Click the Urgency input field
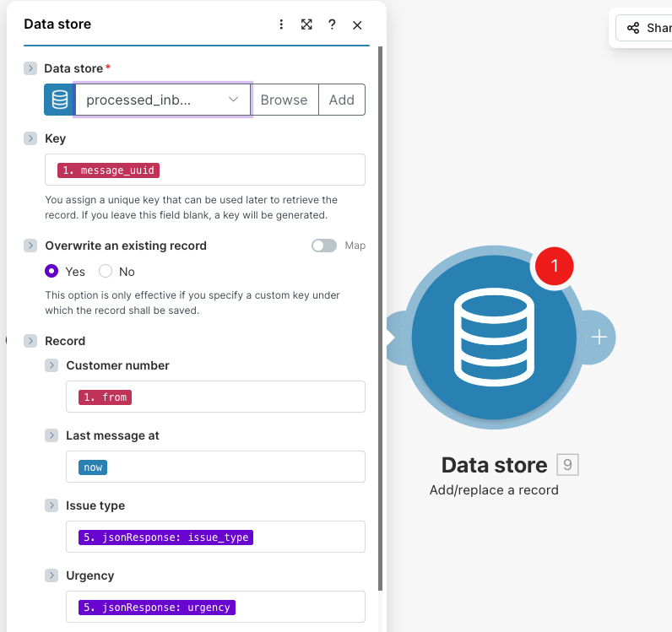The width and height of the screenshot is (672, 632). click(x=215, y=607)
